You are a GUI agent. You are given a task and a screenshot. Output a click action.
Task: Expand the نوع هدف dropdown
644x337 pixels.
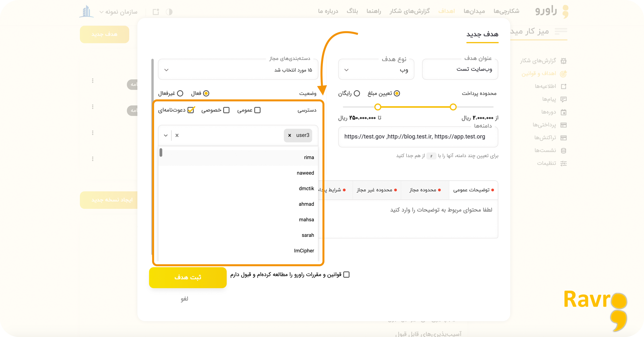pyautogui.click(x=376, y=69)
